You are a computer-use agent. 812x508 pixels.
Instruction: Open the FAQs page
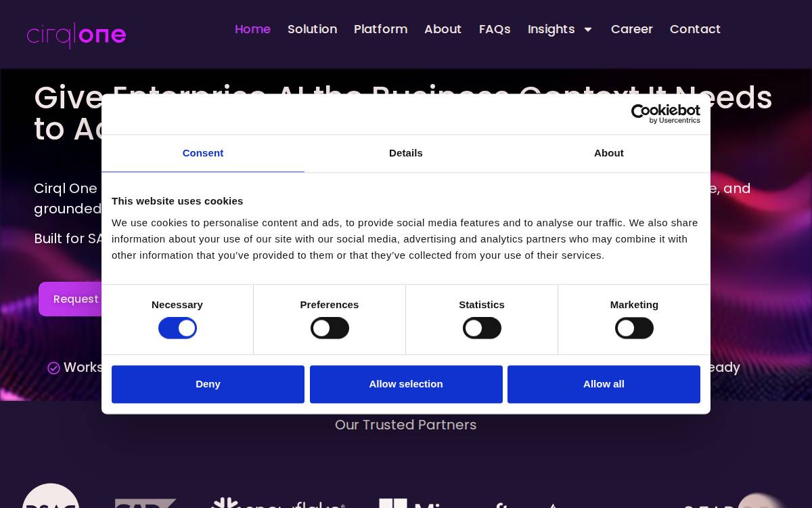[x=495, y=29]
